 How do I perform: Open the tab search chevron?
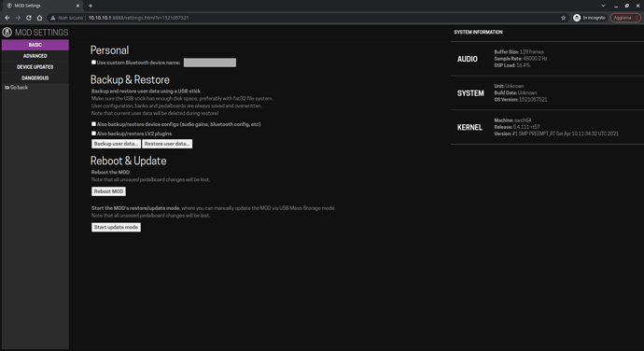603,6
